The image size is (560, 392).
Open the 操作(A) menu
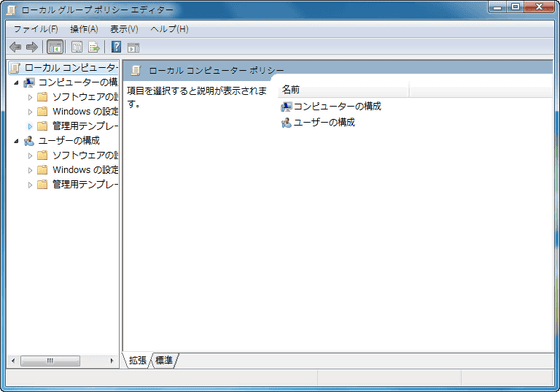tap(84, 29)
